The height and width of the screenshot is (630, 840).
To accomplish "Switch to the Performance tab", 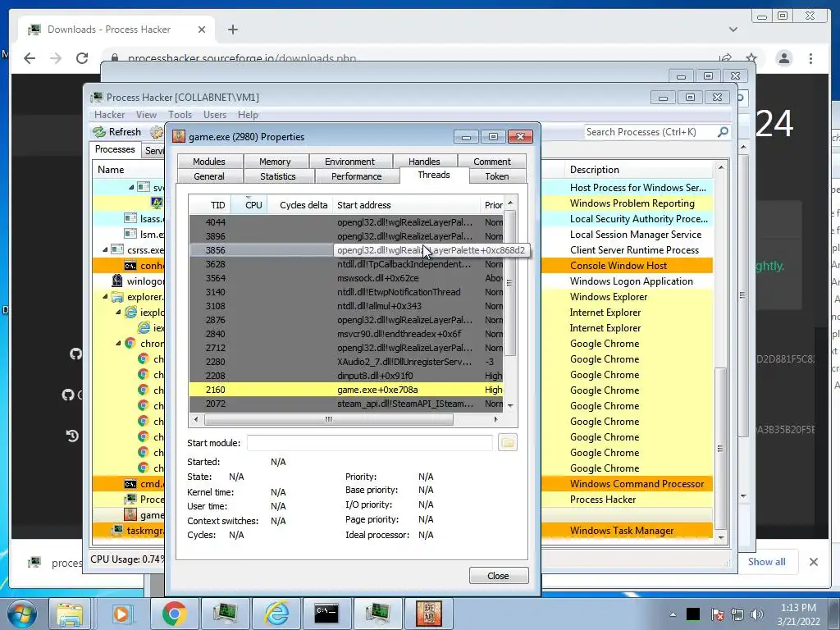I will coord(356,176).
